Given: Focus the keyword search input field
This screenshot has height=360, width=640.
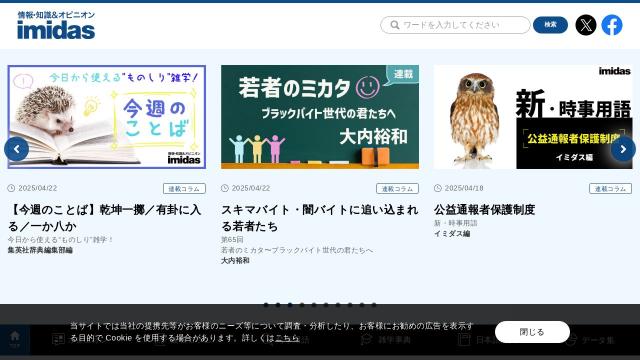Looking at the screenshot, I should 455,25.
